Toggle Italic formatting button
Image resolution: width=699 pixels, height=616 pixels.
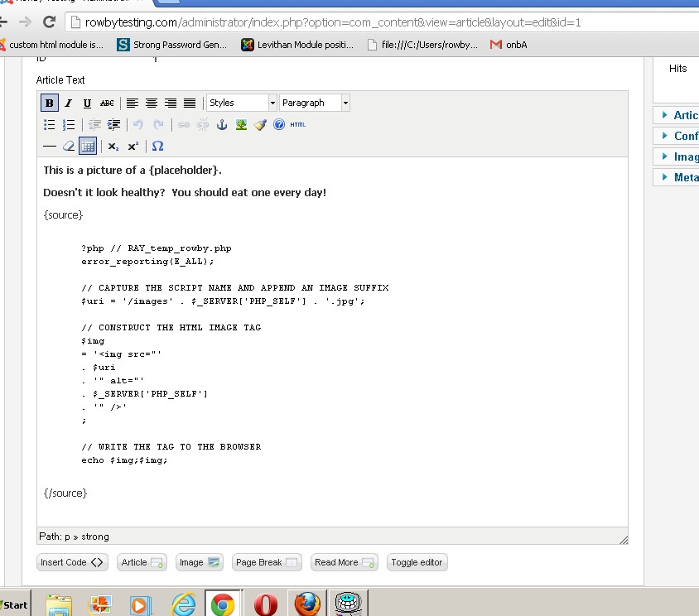[68, 103]
